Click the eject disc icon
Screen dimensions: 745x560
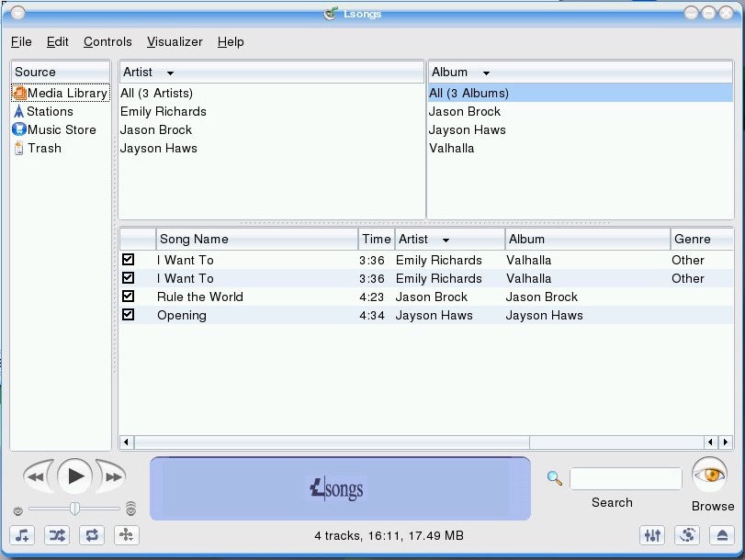[x=722, y=535]
